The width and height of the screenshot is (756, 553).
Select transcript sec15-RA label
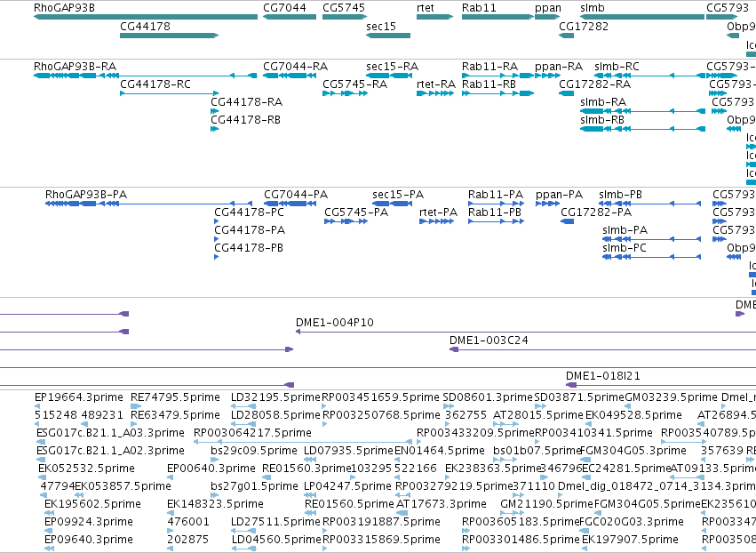coord(392,66)
